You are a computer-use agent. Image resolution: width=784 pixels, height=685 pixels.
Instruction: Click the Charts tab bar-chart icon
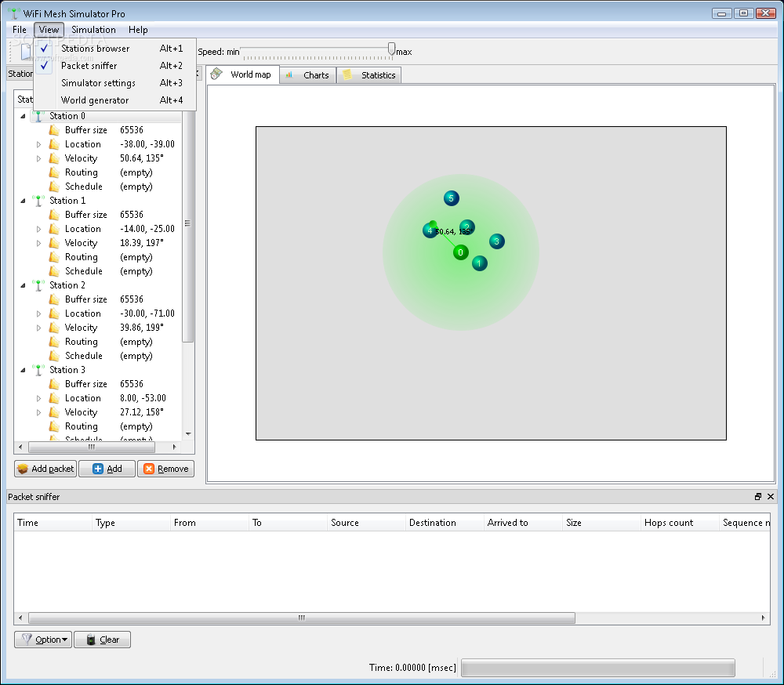pyautogui.click(x=289, y=75)
